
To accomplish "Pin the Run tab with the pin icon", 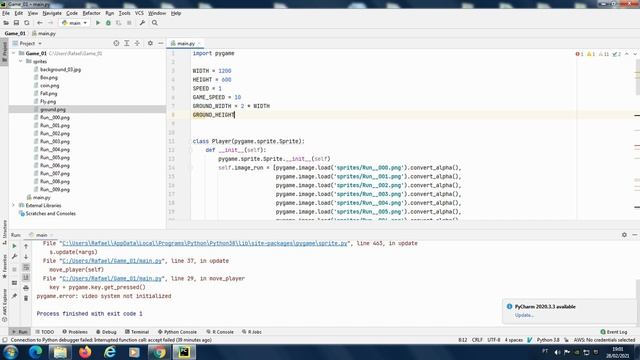I will 14,296.
